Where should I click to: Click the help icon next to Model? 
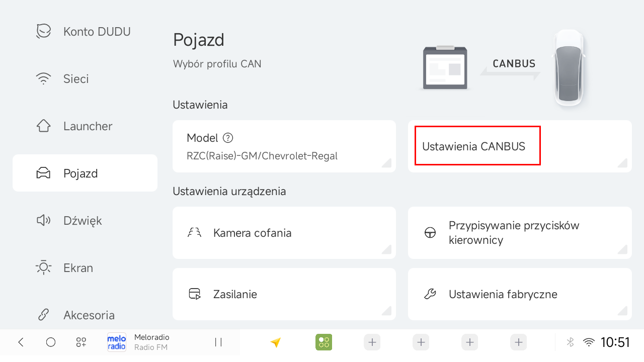click(228, 138)
